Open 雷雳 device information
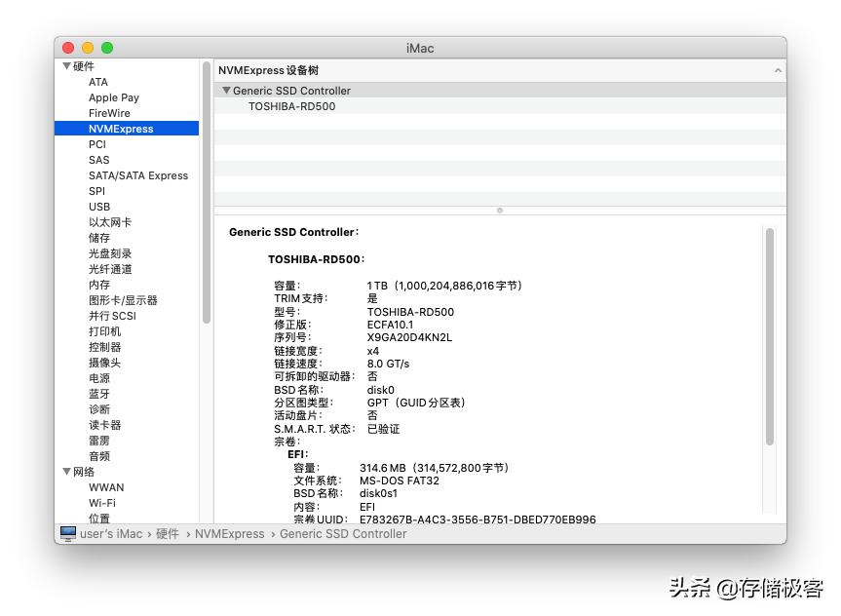The image size is (841, 616). 98,441
